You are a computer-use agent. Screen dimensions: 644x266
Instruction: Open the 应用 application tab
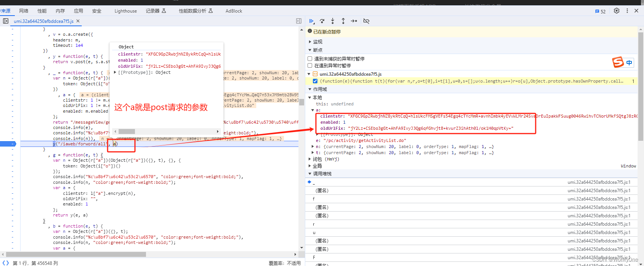coord(78,11)
